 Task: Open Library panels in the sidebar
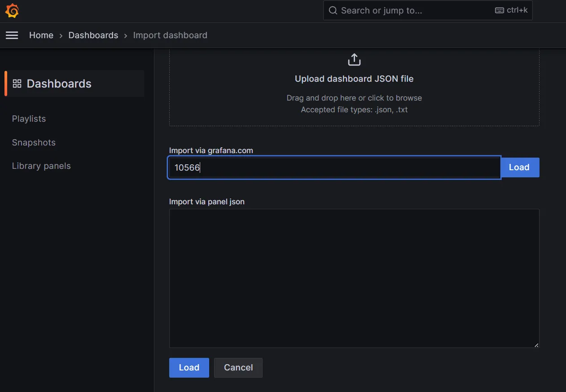click(41, 166)
